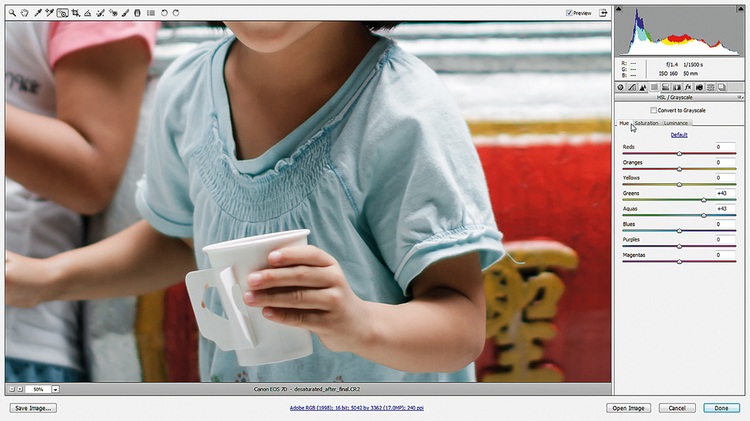The height and width of the screenshot is (421, 750).
Task: Open the Camera Calibration panel icon
Action: 699,87
